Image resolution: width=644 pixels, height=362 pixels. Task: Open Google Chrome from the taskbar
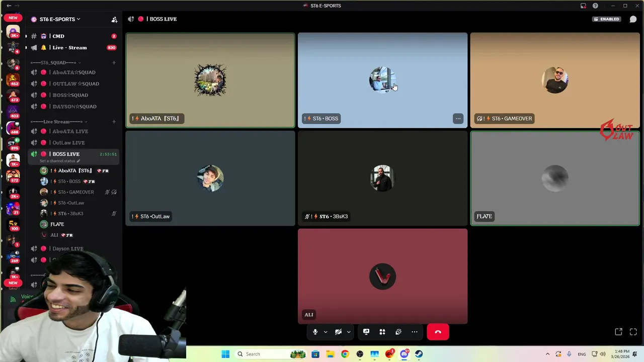click(345, 354)
